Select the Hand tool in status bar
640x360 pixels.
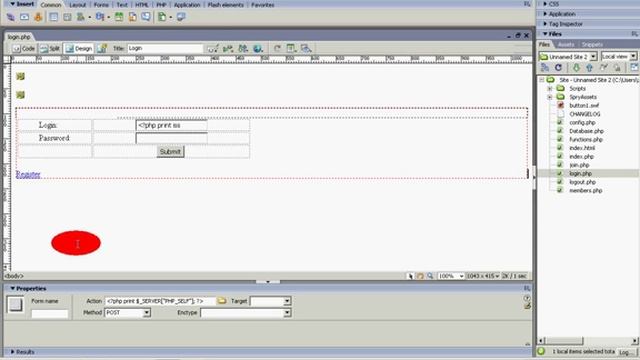[420, 276]
